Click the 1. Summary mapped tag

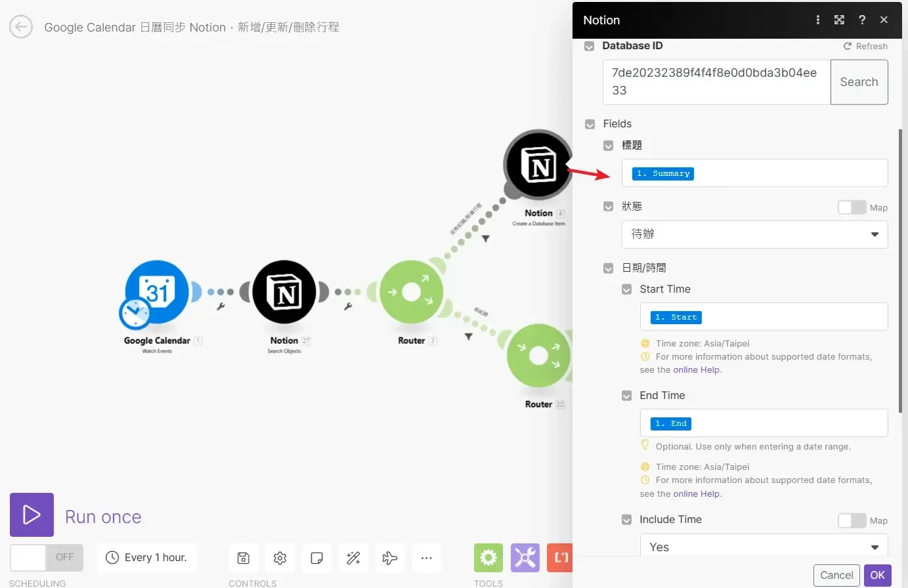click(663, 173)
